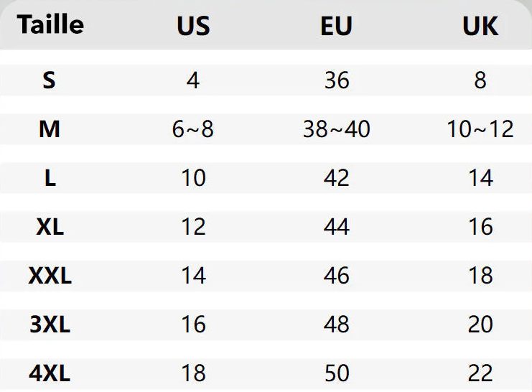Image resolution: width=532 pixels, height=392 pixels.
Task: Click the S size row label
Action: 49,80
